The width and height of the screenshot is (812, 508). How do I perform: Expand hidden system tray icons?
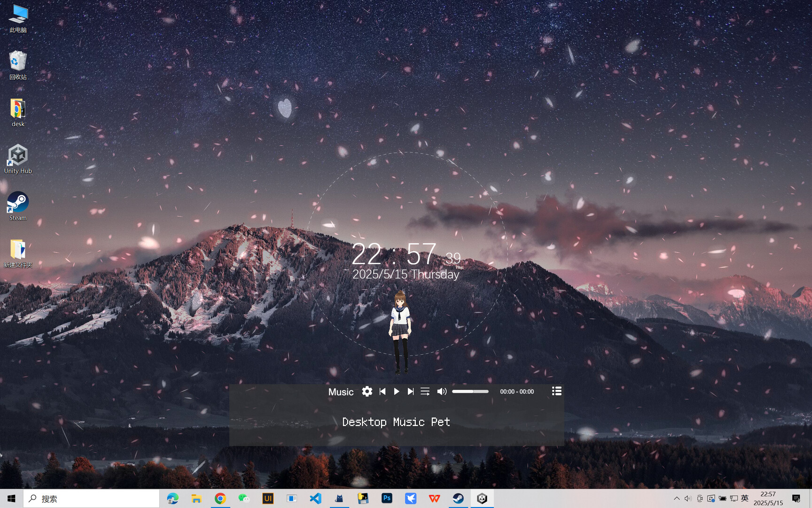(x=677, y=498)
